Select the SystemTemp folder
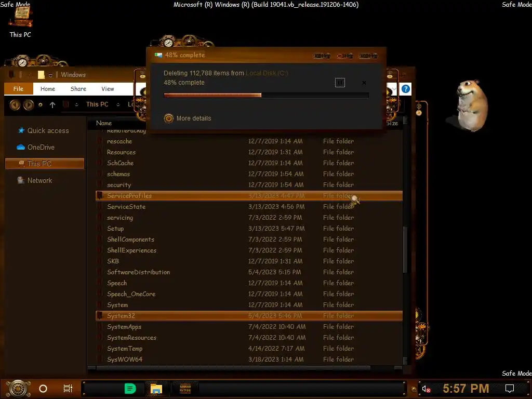The image size is (532, 399). click(x=249, y=349)
